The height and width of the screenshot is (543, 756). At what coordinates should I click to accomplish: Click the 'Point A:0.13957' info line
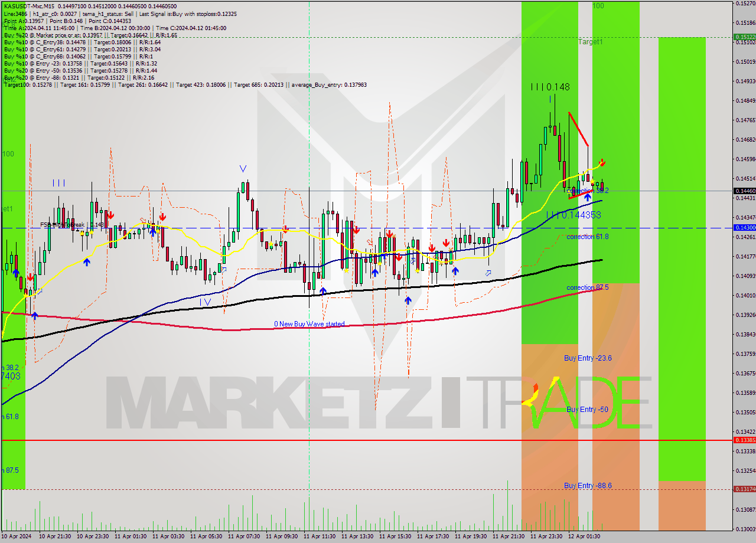[67, 21]
